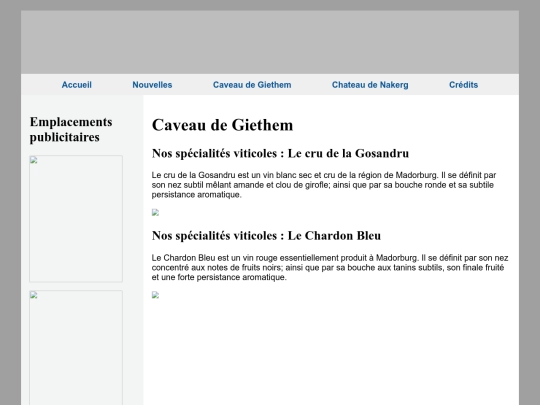Click the first advertising image placeholder
Image resolution: width=540 pixels, height=405 pixels.
(76, 219)
